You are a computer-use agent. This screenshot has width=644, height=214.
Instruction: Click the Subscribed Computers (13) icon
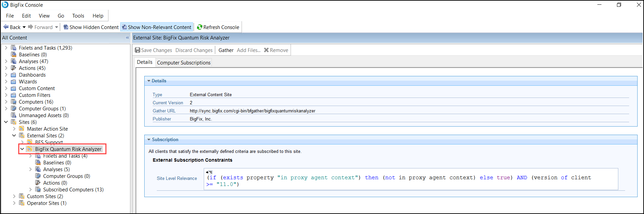click(38, 189)
